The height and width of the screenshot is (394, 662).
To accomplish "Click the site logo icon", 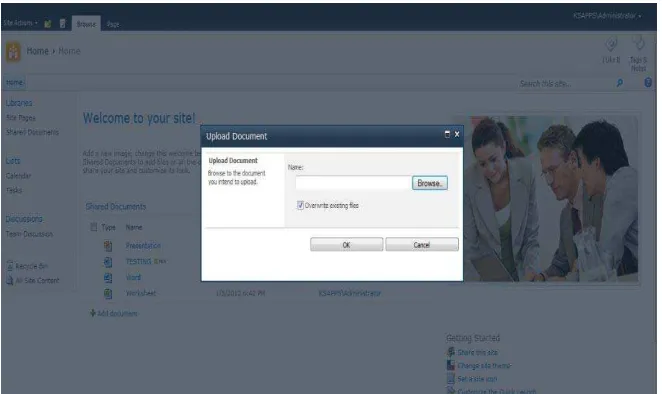I will tap(13, 52).
